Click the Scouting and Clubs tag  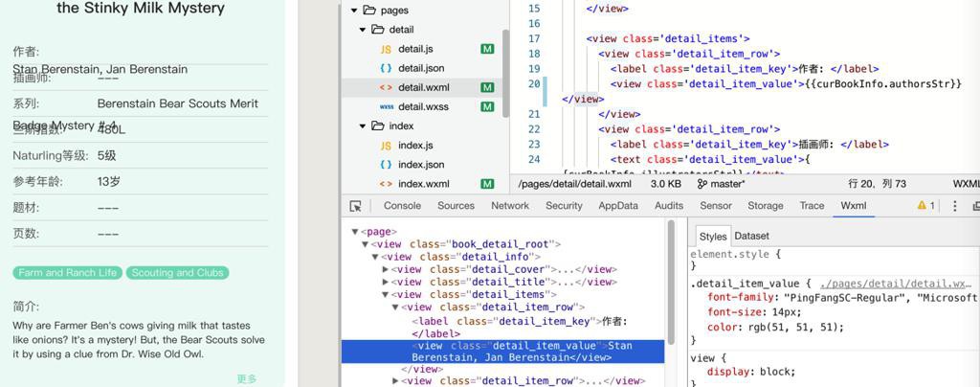(177, 273)
